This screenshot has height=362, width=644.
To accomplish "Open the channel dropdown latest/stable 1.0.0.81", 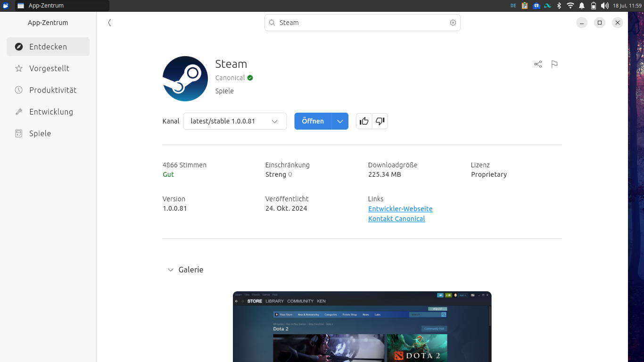I will (235, 121).
